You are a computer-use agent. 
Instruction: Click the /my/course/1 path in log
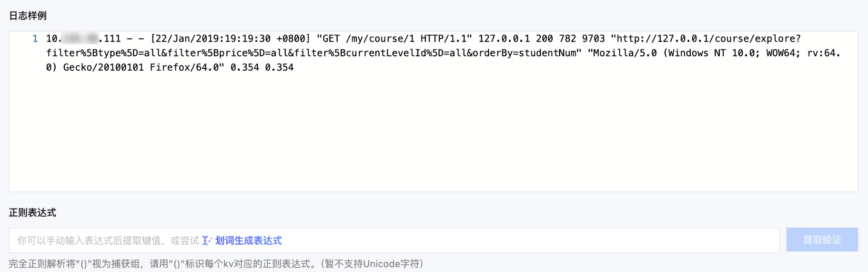pyautogui.click(x=380, y=39)
